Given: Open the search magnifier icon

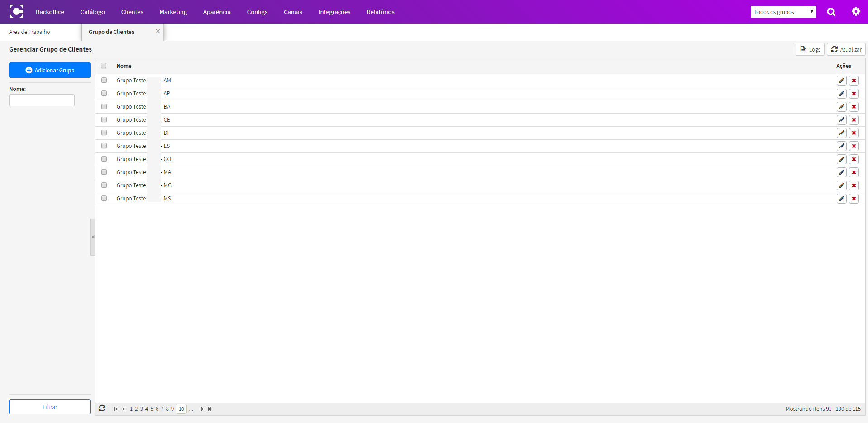Looking at the screenshot, I should tap(831, 12).
